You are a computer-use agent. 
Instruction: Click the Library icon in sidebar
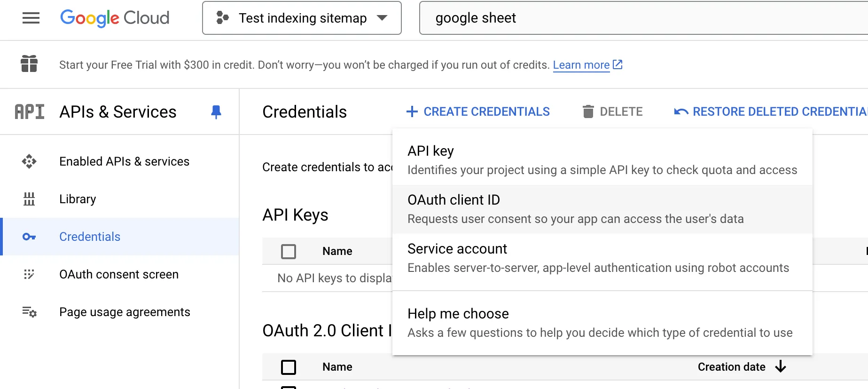[29, 199]
